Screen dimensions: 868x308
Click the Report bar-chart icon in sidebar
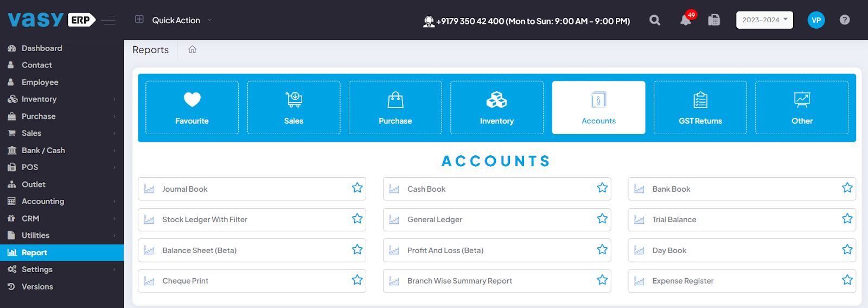[11, 253]
